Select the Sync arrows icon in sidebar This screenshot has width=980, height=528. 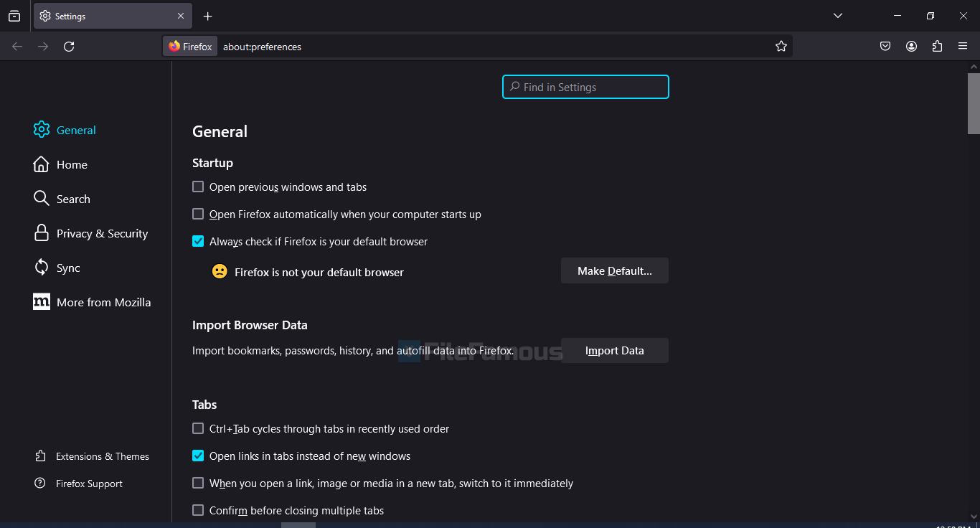click(42, 268)
